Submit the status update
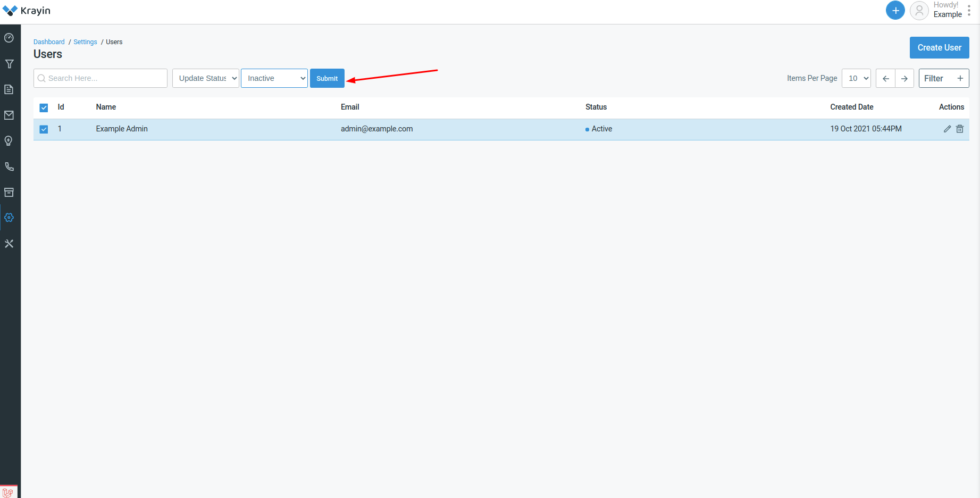Image resolution: width=980 pixels, height=498 pixels. [x=327, y=78]
